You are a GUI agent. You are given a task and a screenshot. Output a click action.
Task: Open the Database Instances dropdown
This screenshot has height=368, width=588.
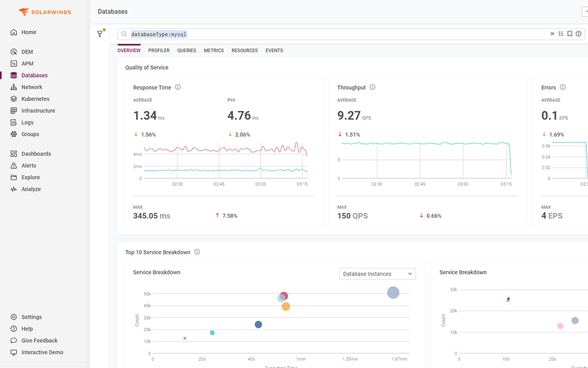(377, 274)
